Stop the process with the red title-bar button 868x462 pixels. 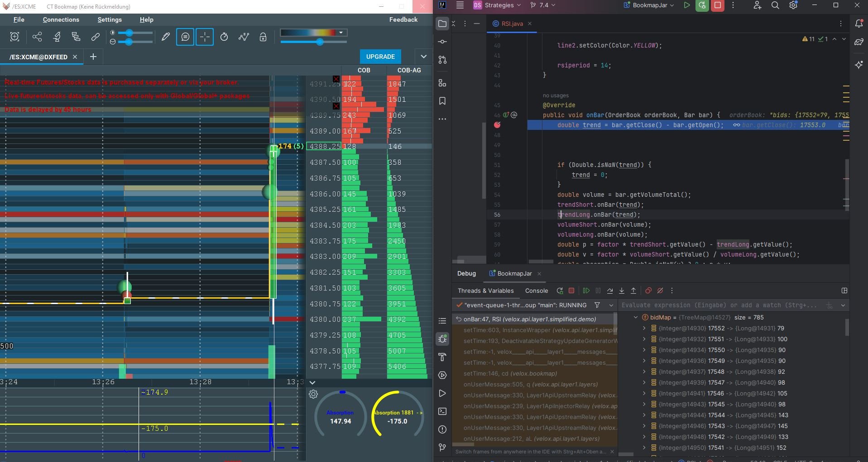coord(718,5)
